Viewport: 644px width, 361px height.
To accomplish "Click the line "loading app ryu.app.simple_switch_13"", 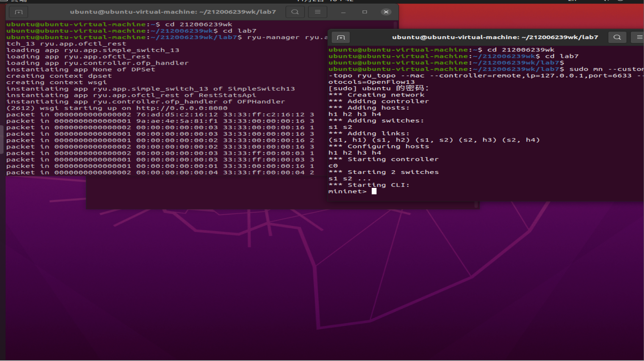I will pos(93,50).
